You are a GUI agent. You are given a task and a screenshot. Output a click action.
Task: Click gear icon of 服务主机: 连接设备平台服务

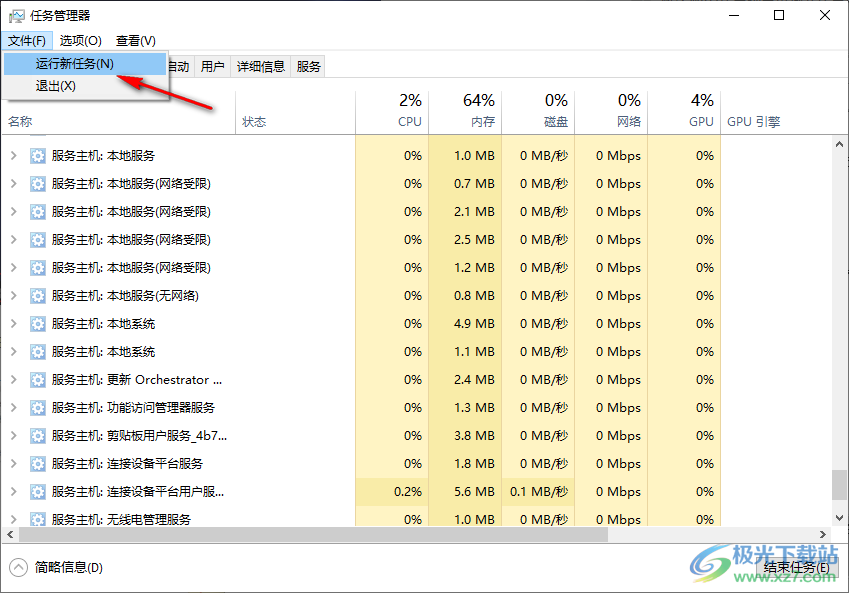tap(37, 464)
